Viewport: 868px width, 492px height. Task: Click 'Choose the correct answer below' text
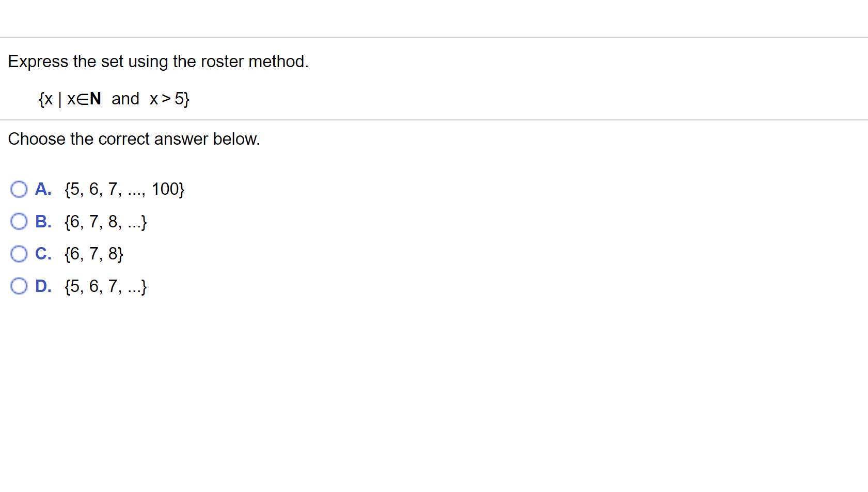(x=134, y=139)
